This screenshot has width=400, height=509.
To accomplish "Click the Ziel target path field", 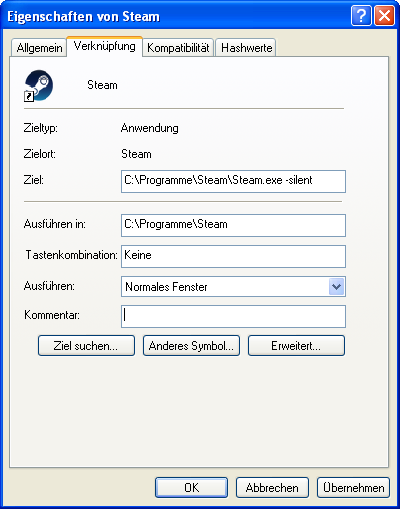I will point(233,181).
